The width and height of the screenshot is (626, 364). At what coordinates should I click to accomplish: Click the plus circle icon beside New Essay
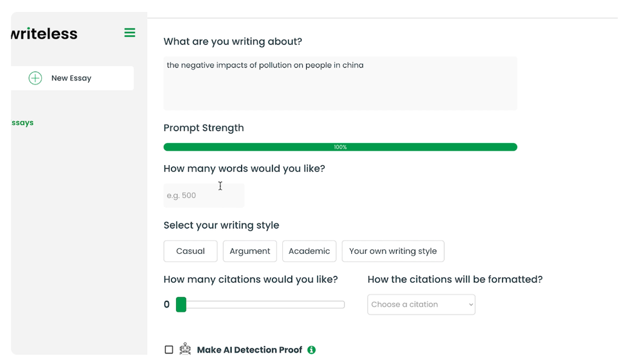35,78
